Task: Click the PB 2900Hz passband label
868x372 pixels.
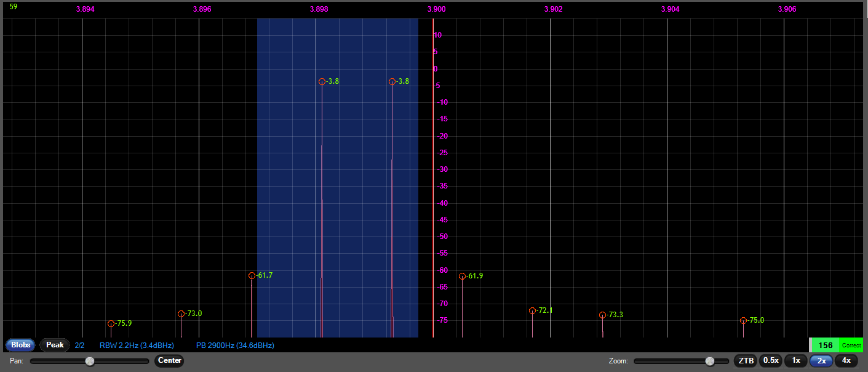Action: coord(234,345)
